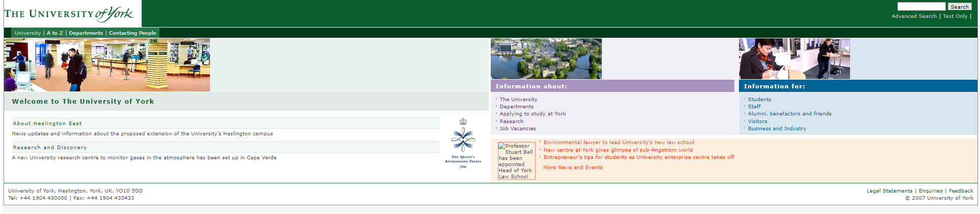The width and height of the screenshot is (980, 214).
Task: Switch to Text Only version
Action: click(x=955, y=16)
